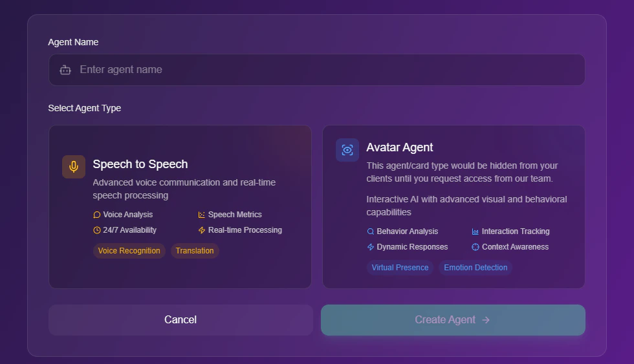Click the Interaction Tracking feature text
The image size is (634, 364).
(516, 231)
